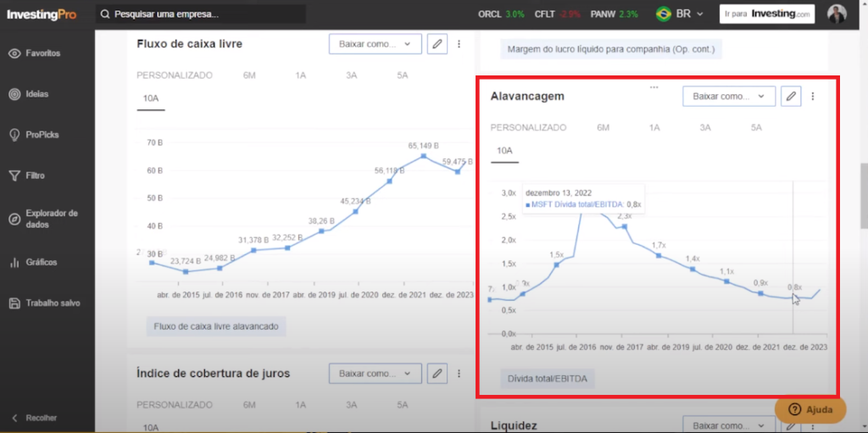
Task: Switch Fluxo de caixa livre to 6M
Action: pos(249,75)
